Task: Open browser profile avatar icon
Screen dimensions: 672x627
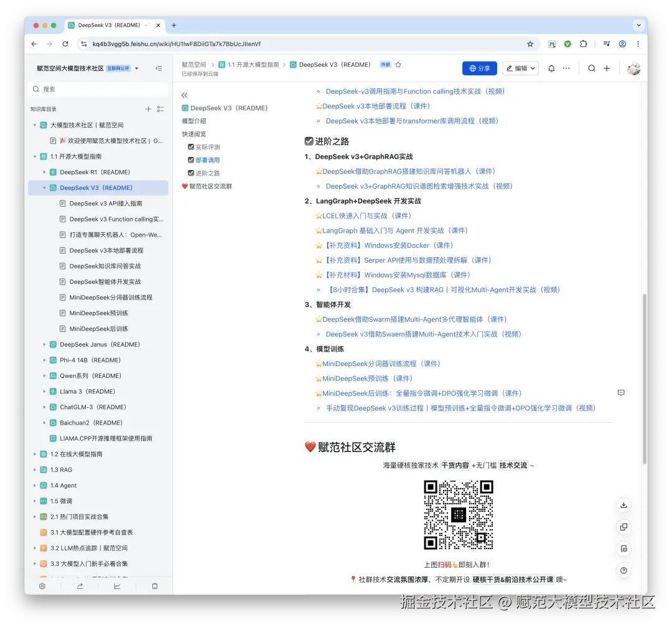Action: [622, 44]
